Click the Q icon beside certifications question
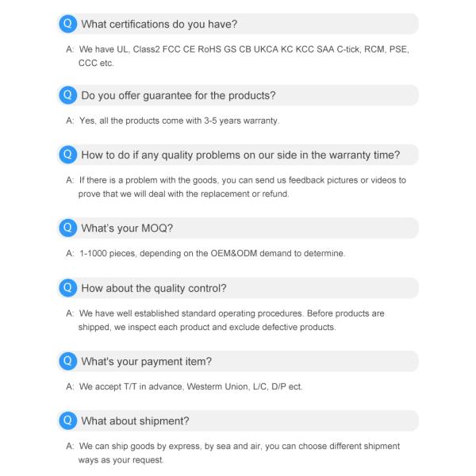The height and width of the screenshot is (476, 476). pyautogui.click(x=68, y=24)
